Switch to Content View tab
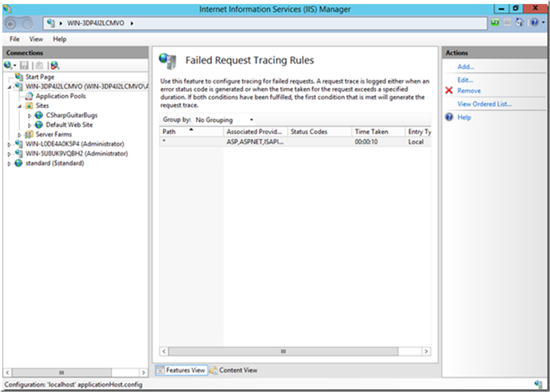The width and height of the screenshot is (550, 392). click(x=234, y=370)
